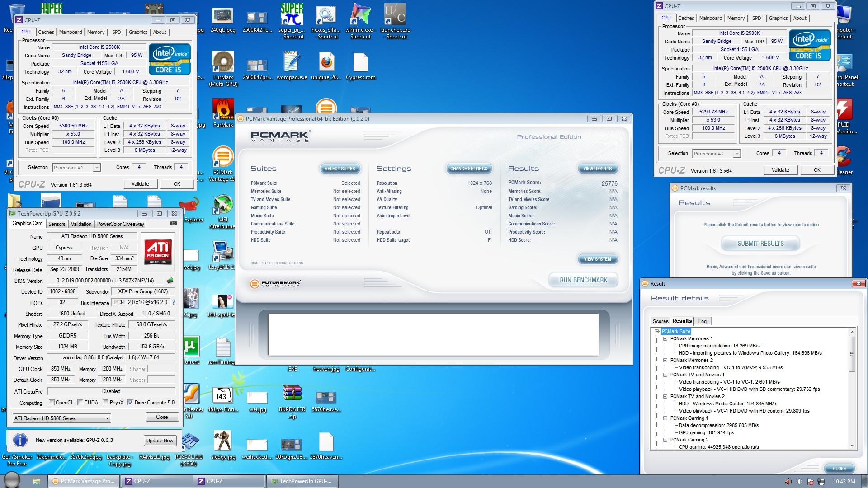Open Processor #1 selection dropdown in right CPU-Z

716,154
